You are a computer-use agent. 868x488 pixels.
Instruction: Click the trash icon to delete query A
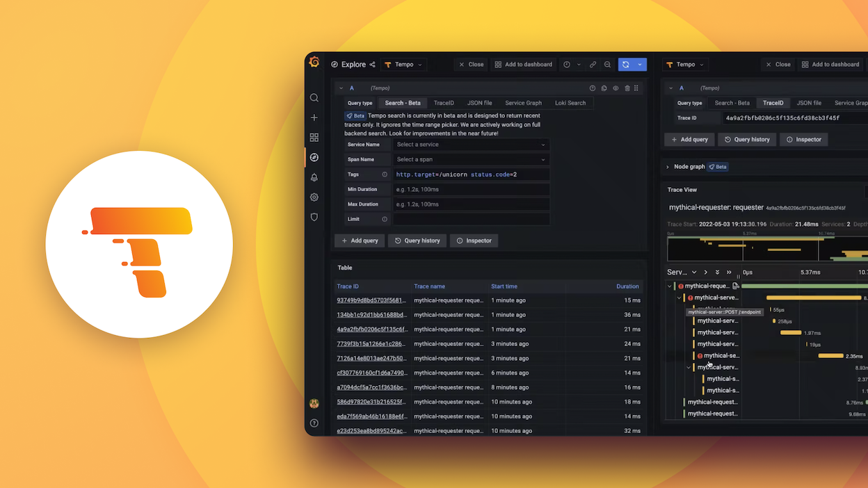pos(626,88)
